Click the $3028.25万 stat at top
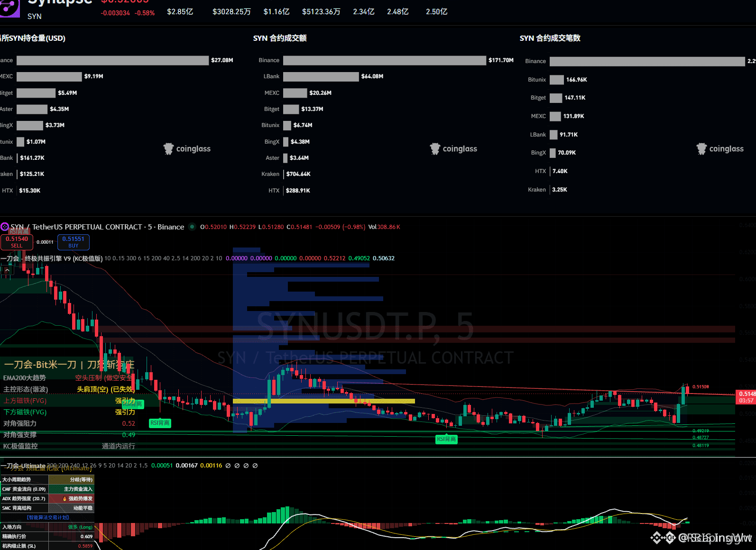 (x=231, y=12)
